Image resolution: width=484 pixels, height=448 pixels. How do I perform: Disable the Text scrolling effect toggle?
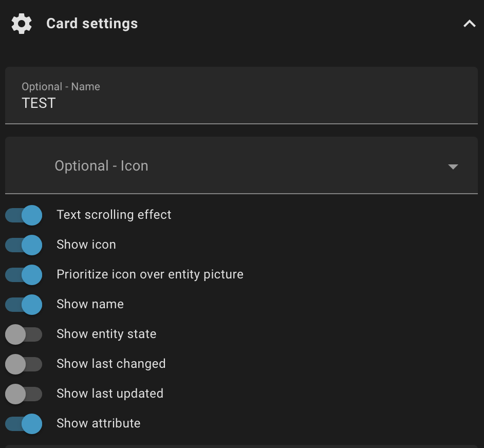(x=24, y=215)
